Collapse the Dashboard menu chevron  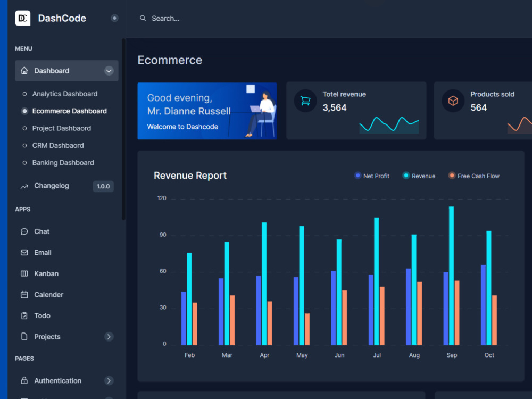coord(109,71)
